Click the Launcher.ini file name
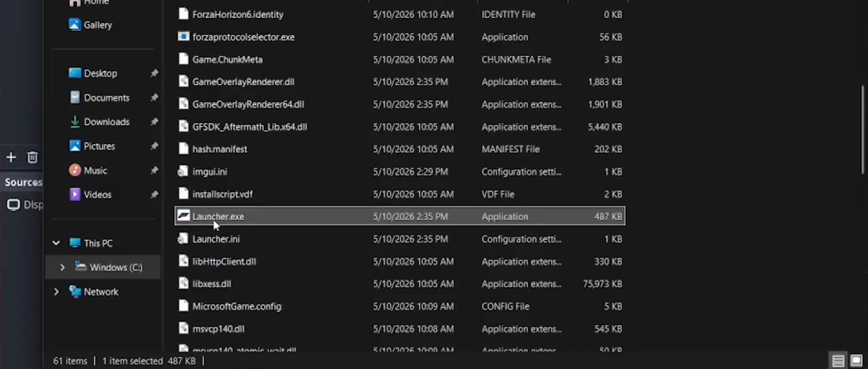This screenshot has height=369, width=868. (x=216, y=239)
